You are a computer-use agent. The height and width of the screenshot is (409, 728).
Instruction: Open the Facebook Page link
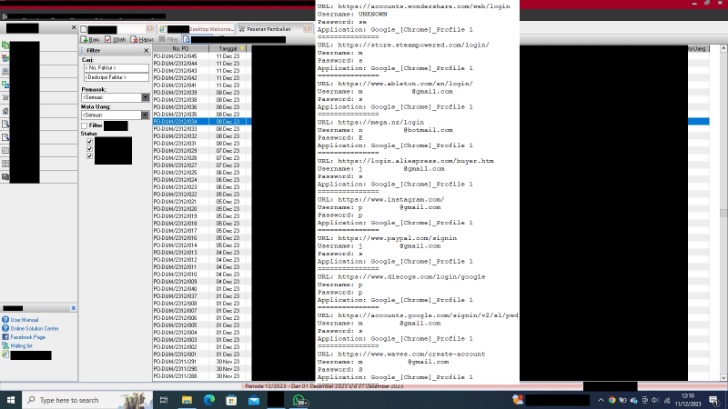pos(28,337)
